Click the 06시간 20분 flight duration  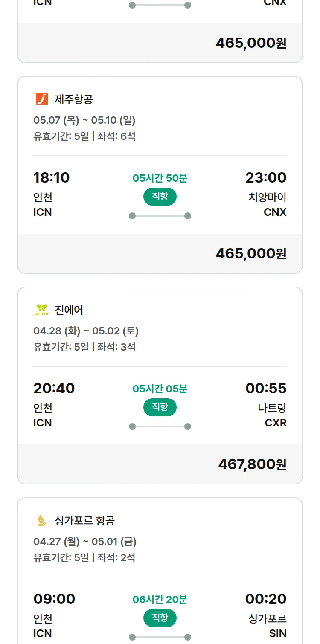(x=160, y=600)
